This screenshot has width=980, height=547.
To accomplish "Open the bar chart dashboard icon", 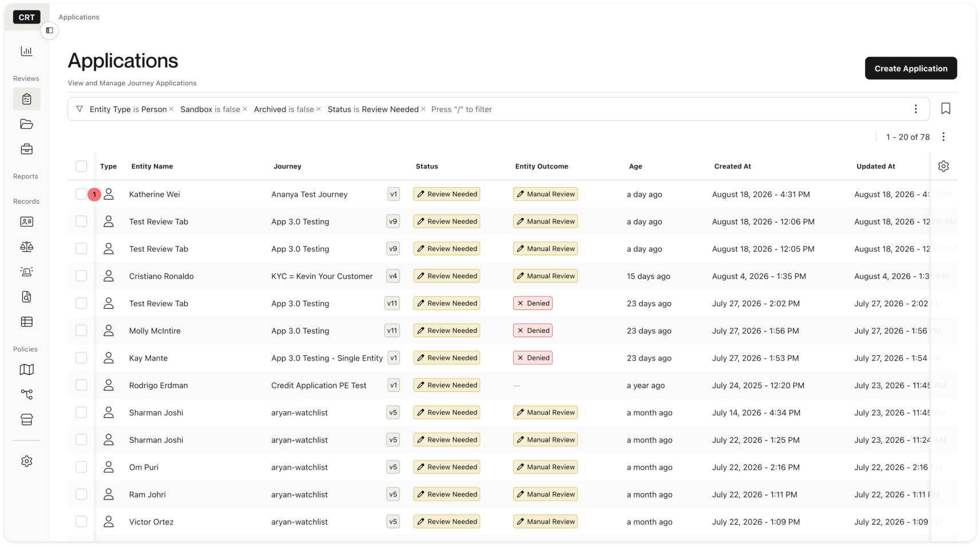I will 26,51.
